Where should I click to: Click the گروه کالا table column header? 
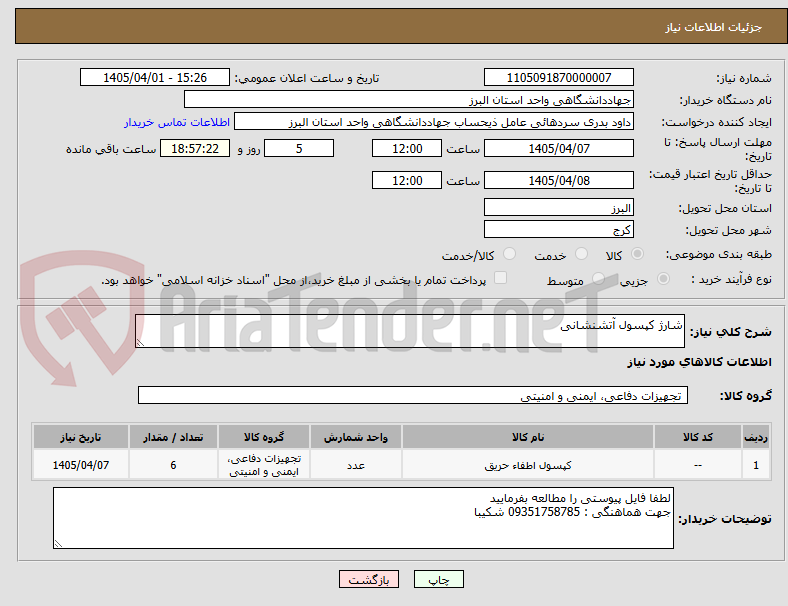pos(264,437)
